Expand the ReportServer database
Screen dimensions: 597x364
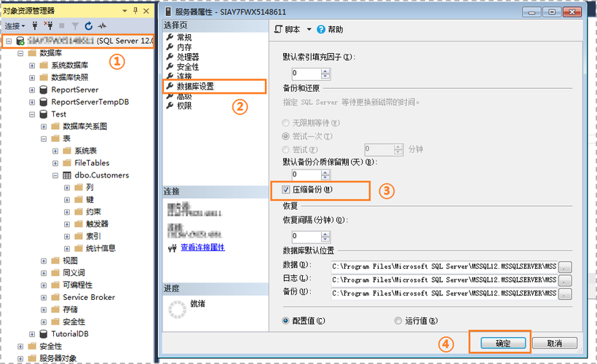pos(32,90)
